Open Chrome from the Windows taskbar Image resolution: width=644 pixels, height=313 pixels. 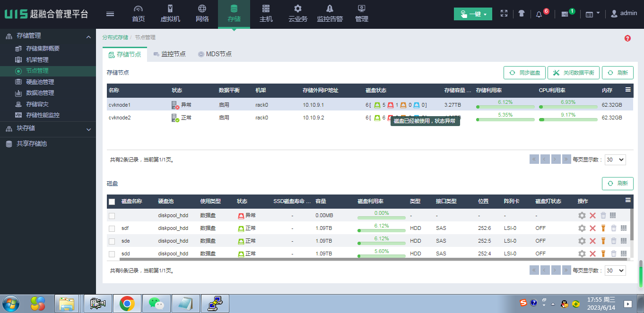click(x=127, y=304)
